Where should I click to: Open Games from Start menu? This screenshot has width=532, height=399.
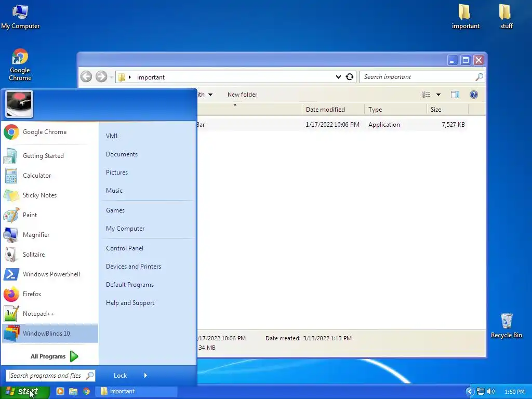(115, 210)
